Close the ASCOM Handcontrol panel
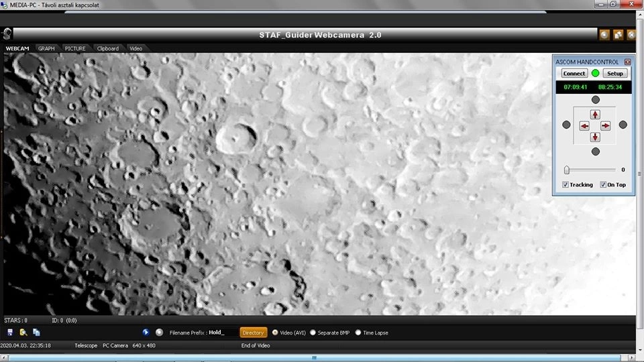 (x=627, y=62)
